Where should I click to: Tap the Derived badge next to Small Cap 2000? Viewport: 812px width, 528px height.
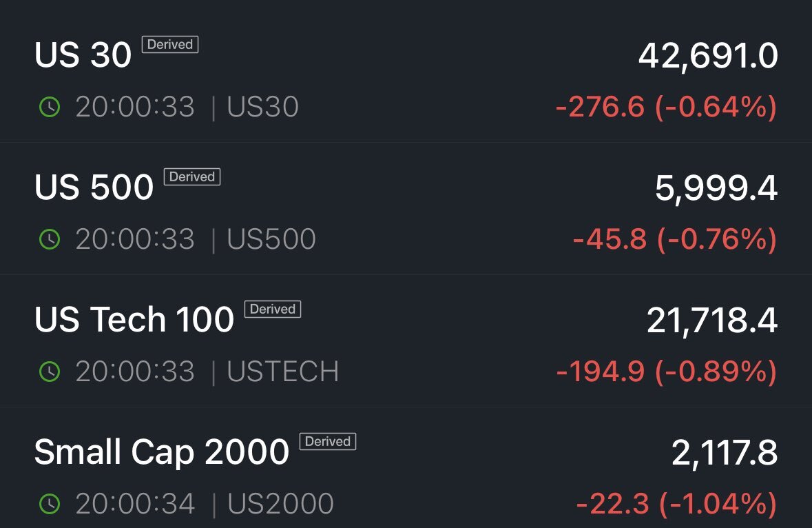click(328, 441)
